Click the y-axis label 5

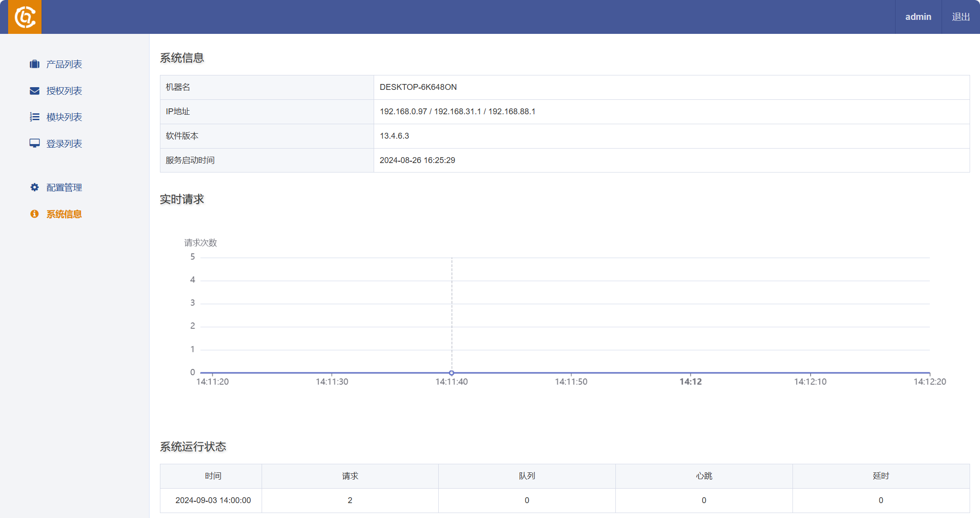coord(192,257)
